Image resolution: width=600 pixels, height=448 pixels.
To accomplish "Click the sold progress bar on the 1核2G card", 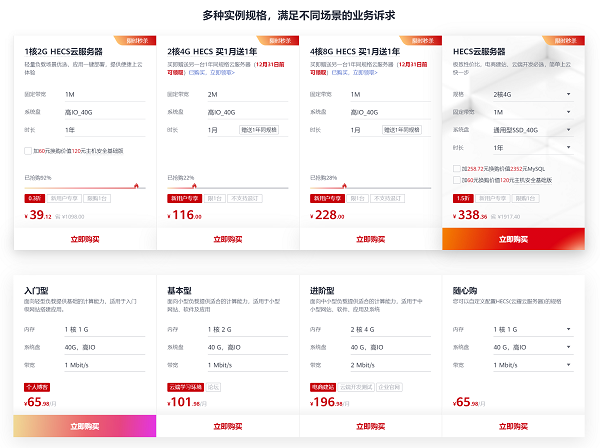I will coord(85,188).
